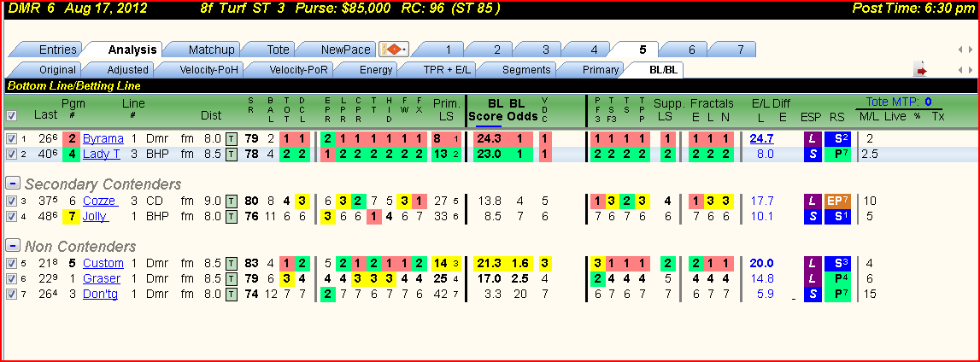Click the turf T badge in Graser row
The height and width of the screenshot is (362, 980).
click(231, 278)
